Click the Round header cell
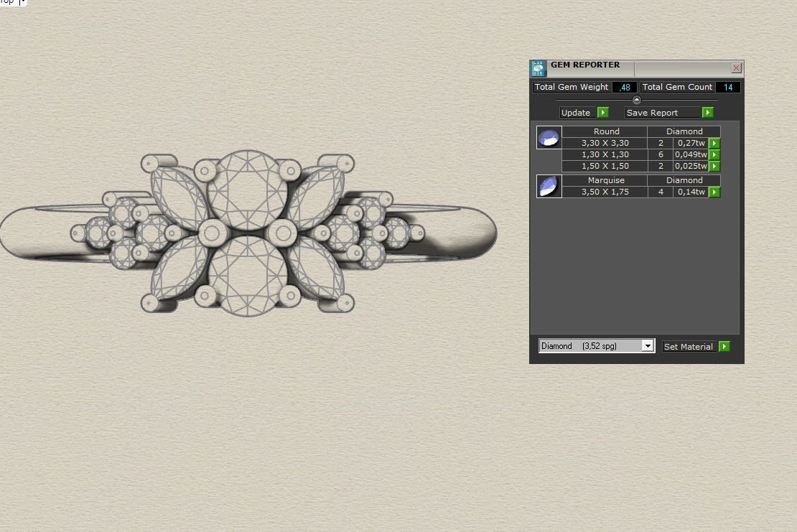 pyautogui.click(x=605, y=131)
